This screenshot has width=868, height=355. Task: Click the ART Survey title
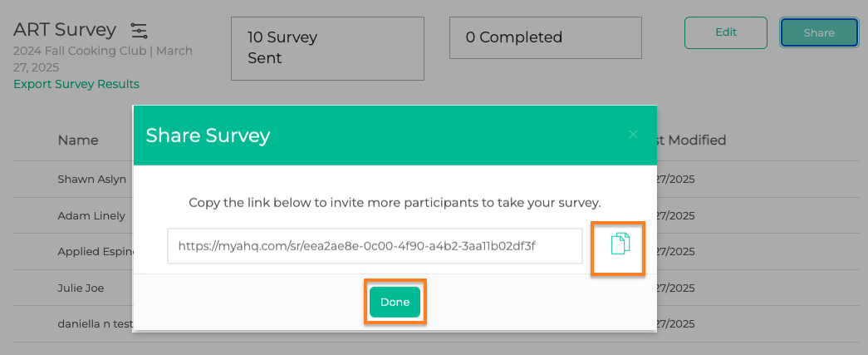pyautogui.click(x=65, y=29)
